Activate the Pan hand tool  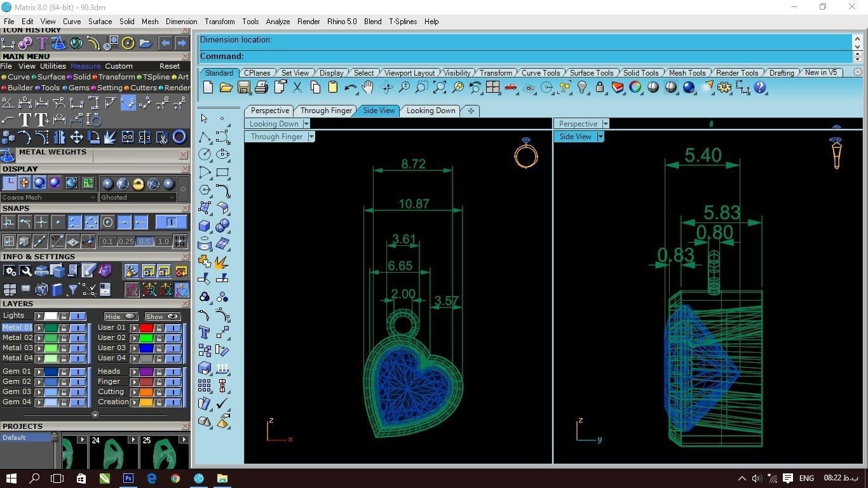click(368, 88)
